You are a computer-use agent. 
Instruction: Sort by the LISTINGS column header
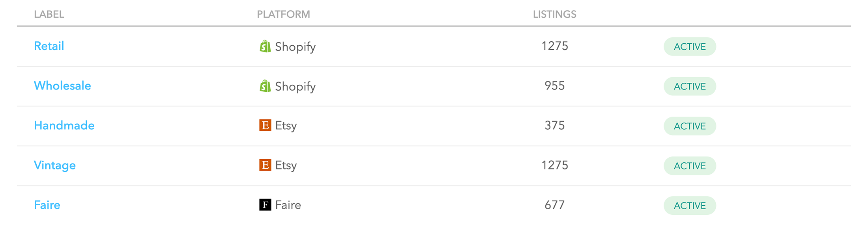point(555,15)
